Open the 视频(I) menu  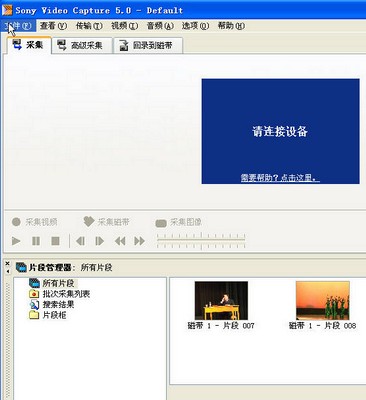click(x=124, y=26)
